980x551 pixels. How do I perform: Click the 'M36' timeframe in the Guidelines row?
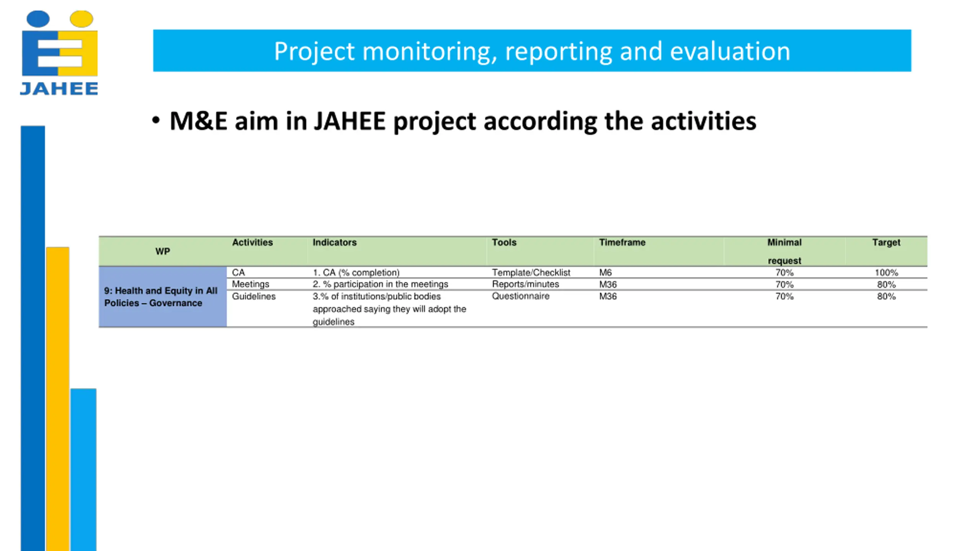click(608, 296)
